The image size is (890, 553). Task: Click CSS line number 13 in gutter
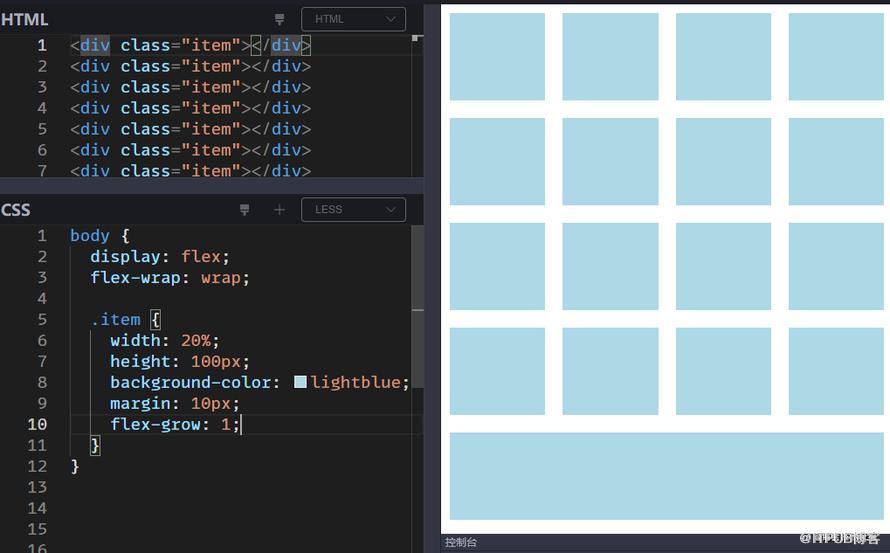(37, 488)
